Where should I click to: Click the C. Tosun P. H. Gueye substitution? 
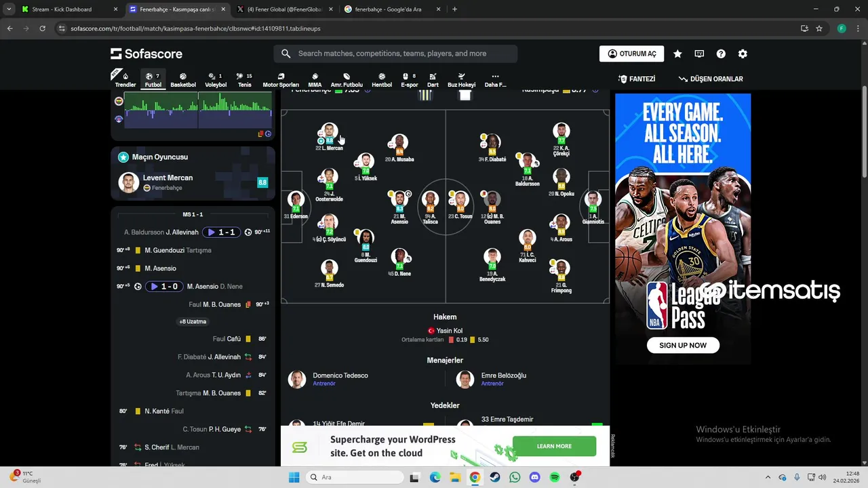(x=193, y=429)
